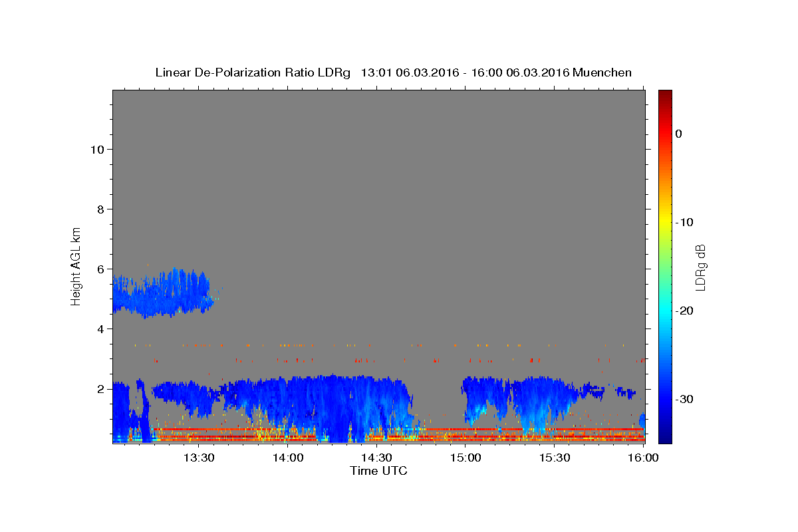Click the Height AGL km axis title
The image size is (798, 532).
click(x=76, y=266)
